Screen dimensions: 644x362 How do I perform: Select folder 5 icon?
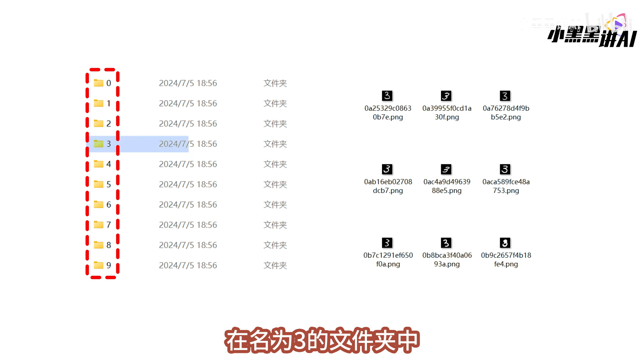(x=99, y=184)
